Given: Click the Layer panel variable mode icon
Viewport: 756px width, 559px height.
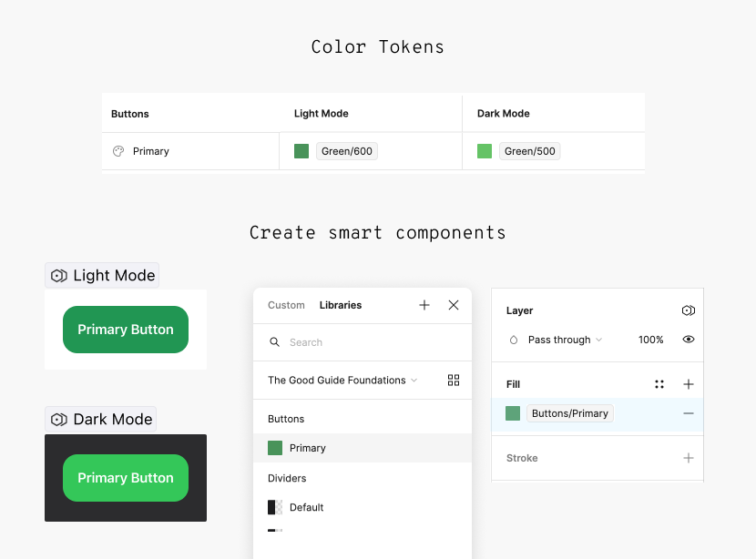Looking at the screenshot, I should click(x=689, y=310).
